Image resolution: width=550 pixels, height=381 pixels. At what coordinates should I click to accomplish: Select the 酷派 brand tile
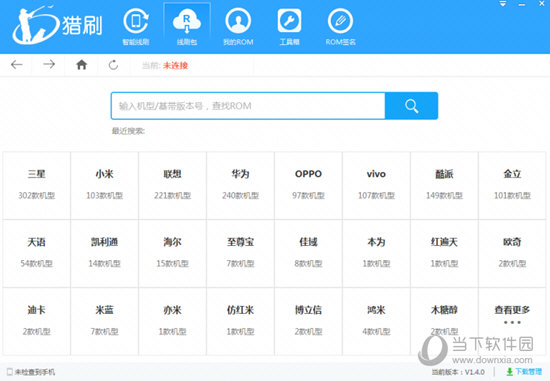[444, 186]
